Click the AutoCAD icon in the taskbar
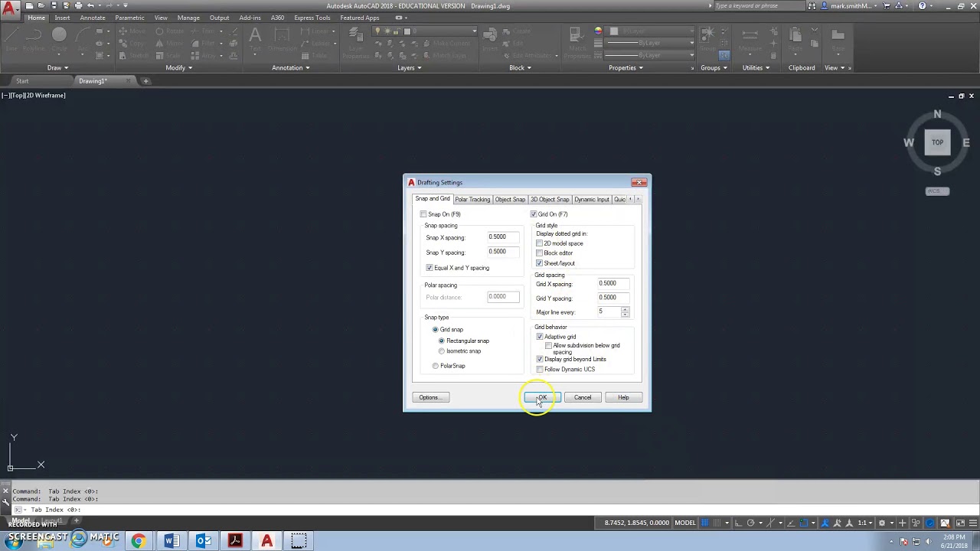This screenshot has height=551, width=980. coord(267,541)
